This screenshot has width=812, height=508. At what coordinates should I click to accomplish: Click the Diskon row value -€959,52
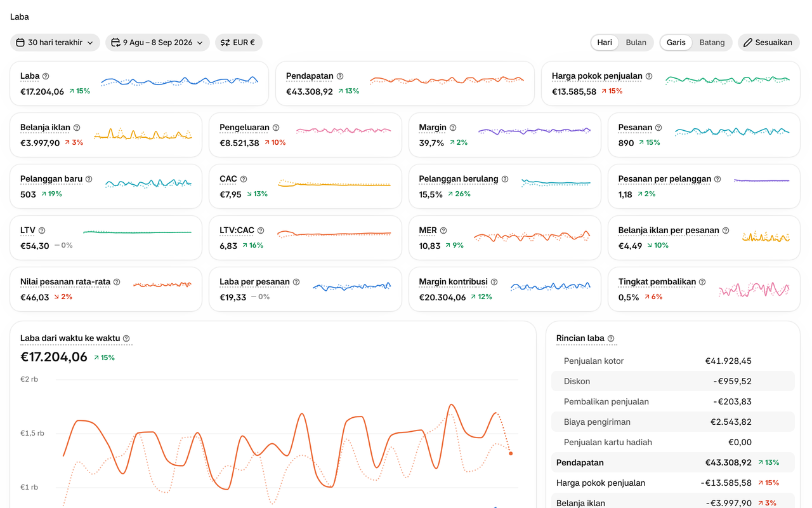coord(732,381)
